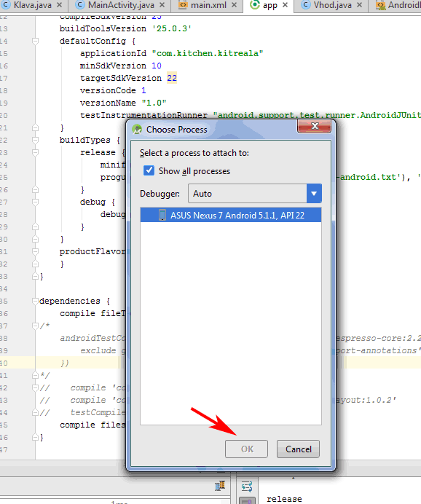Click the threads view icon in bottom panel
The height and width of the screenshot is (504, 421).
pos(220,486)
